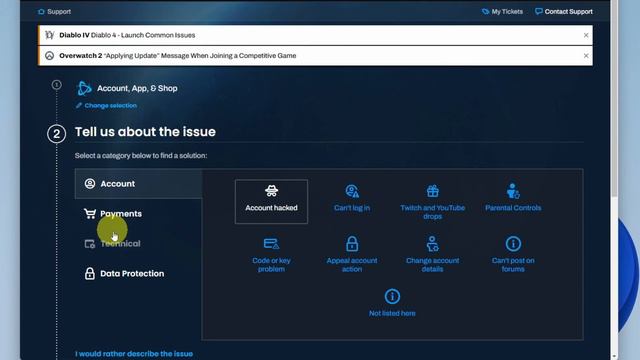Screen dimensions: 640x360
Task: Click the Battle.net Account, App, & Shop logo
Action: 84,88
